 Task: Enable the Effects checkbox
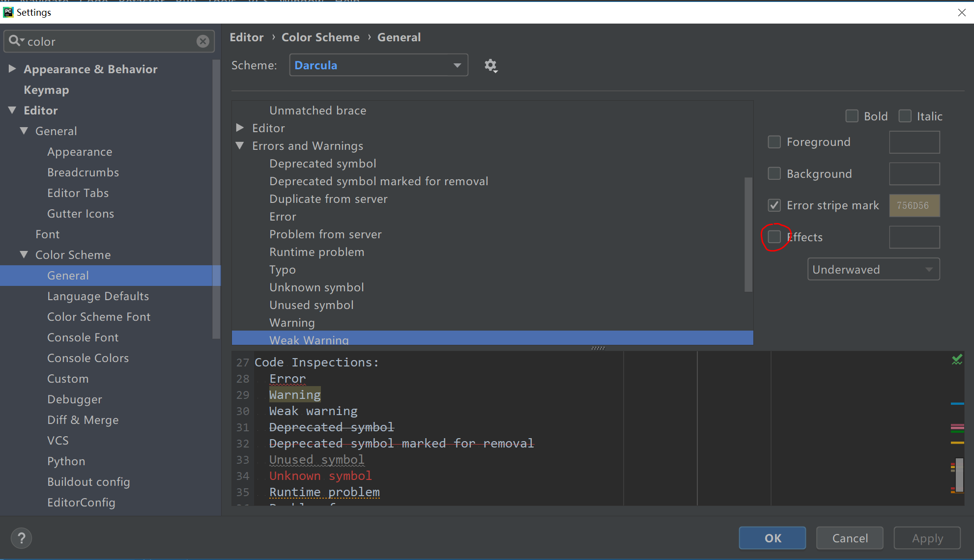tap(774, 237)
